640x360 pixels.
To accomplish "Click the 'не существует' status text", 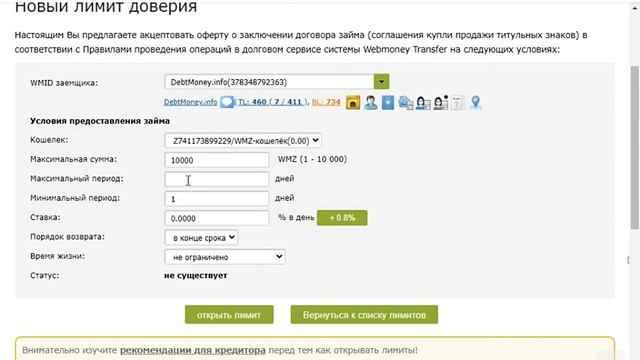I will click(x=196, y=276).
